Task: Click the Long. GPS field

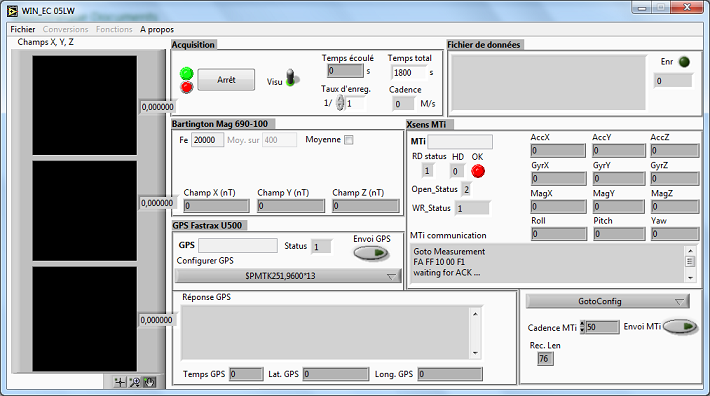Action: [x=450, y=374]
